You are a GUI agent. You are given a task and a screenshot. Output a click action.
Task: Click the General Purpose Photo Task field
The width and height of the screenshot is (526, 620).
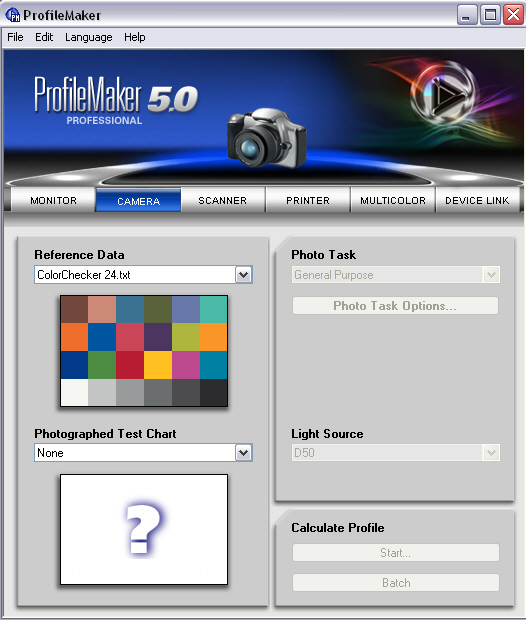tap(396, 275)
